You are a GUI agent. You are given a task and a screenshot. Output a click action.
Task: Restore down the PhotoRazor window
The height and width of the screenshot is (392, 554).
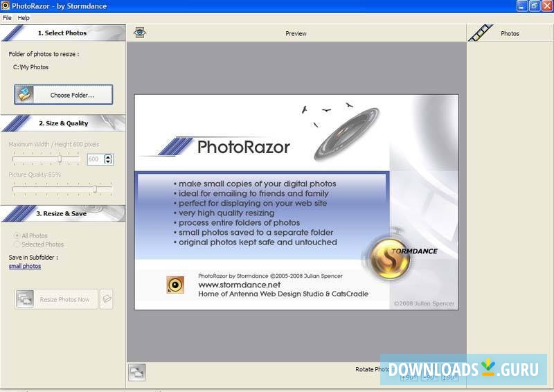point(534,6)
